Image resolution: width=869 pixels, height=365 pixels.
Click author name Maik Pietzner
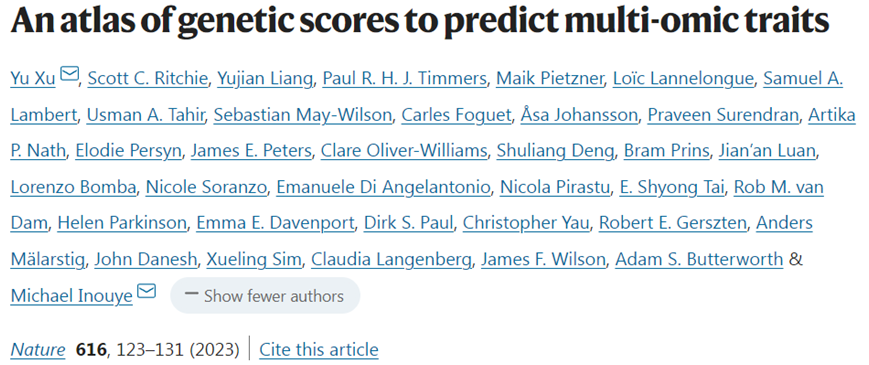pyautogui.click(x=549, y=79)
